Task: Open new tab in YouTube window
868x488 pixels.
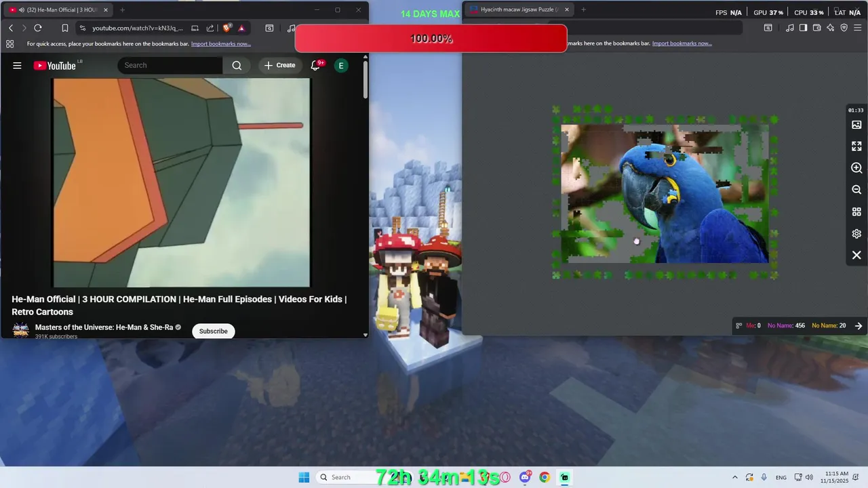Action: coord(122,10)
